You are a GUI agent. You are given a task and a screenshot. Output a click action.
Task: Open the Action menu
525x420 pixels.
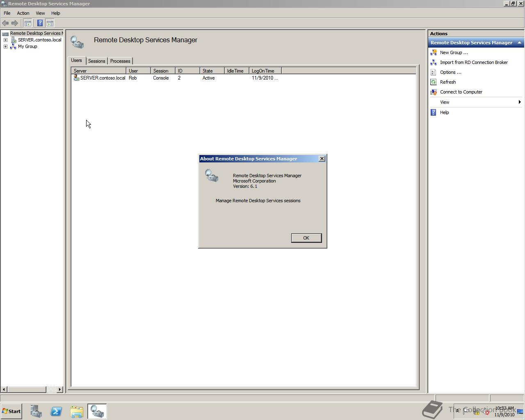23,13
